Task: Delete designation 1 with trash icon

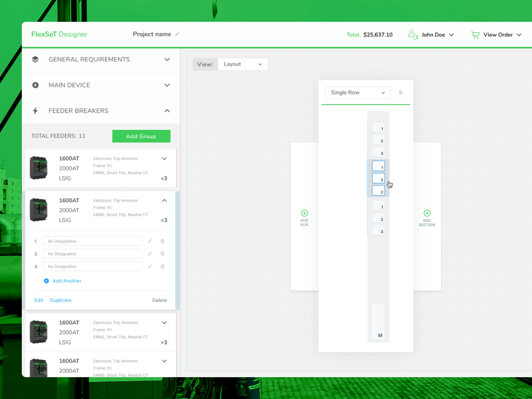Action: coord(163,241)
